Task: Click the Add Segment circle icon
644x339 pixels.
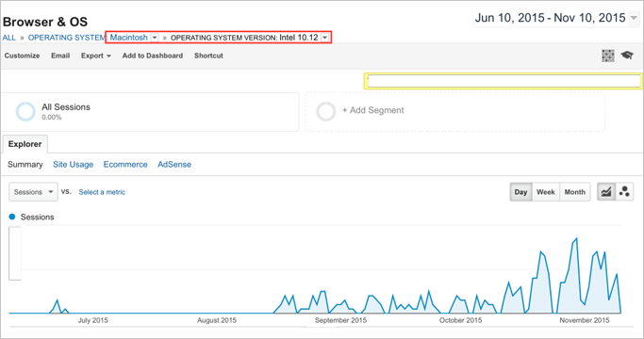Action: click(326, 111)
